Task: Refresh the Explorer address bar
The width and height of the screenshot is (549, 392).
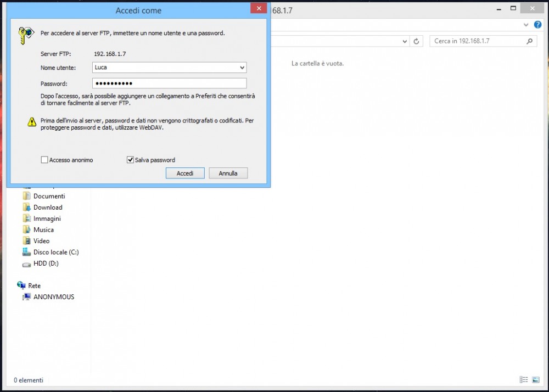Action: [x=416, y=41]
